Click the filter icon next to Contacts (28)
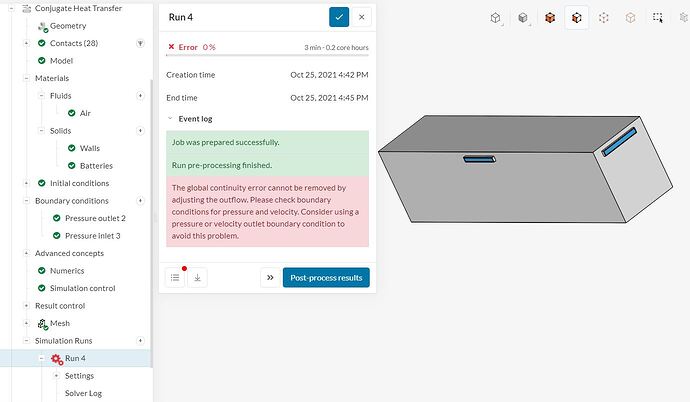The width and height of the screenshot is (690, 402). tap(140, 43)
